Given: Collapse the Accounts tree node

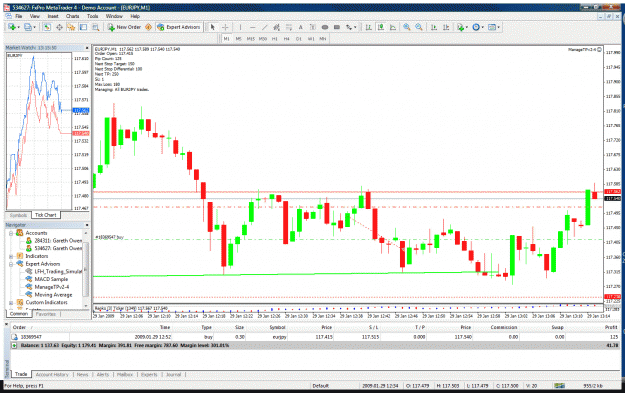Looking at the screenshot, I should [x=11, y=233].
